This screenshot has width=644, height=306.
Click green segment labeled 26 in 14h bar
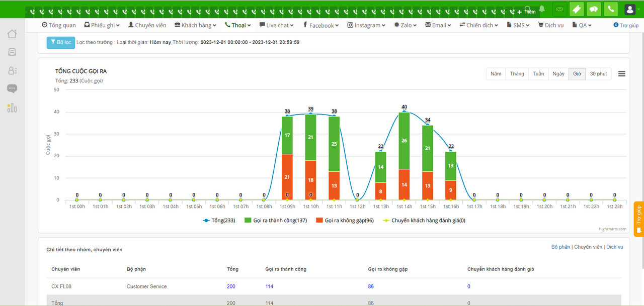click(405, 141)
